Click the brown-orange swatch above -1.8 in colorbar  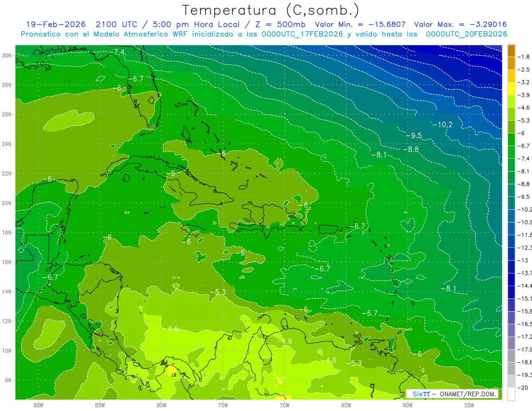click(x=511, y=51)
